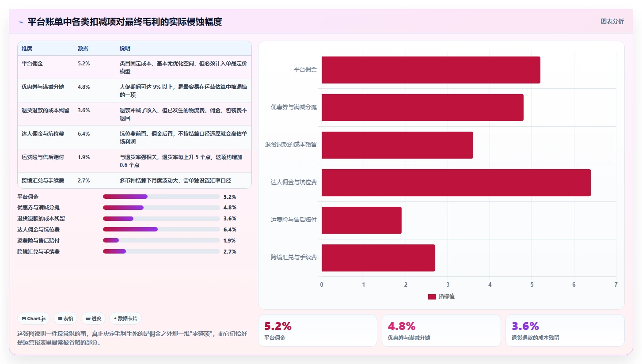Click the title icon beside 平台账单 heading
642x364 pixels.
pos(21,22)
